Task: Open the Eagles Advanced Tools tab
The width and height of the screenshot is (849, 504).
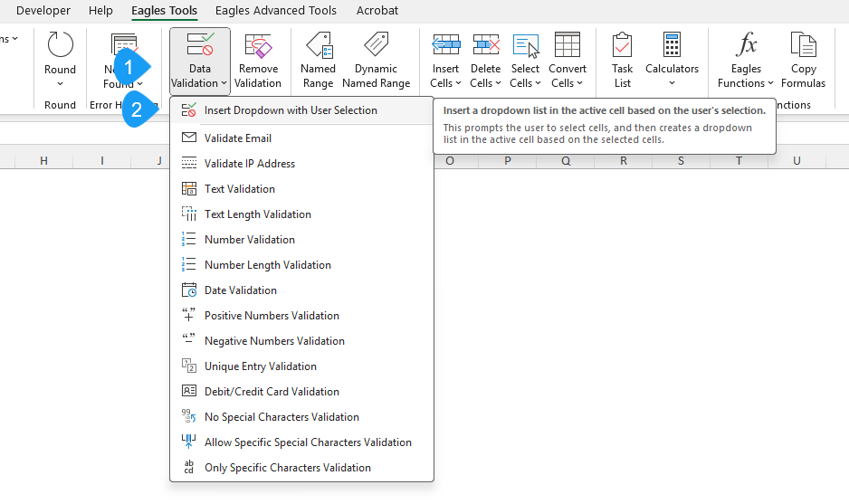Action: (x=275, y=10)
